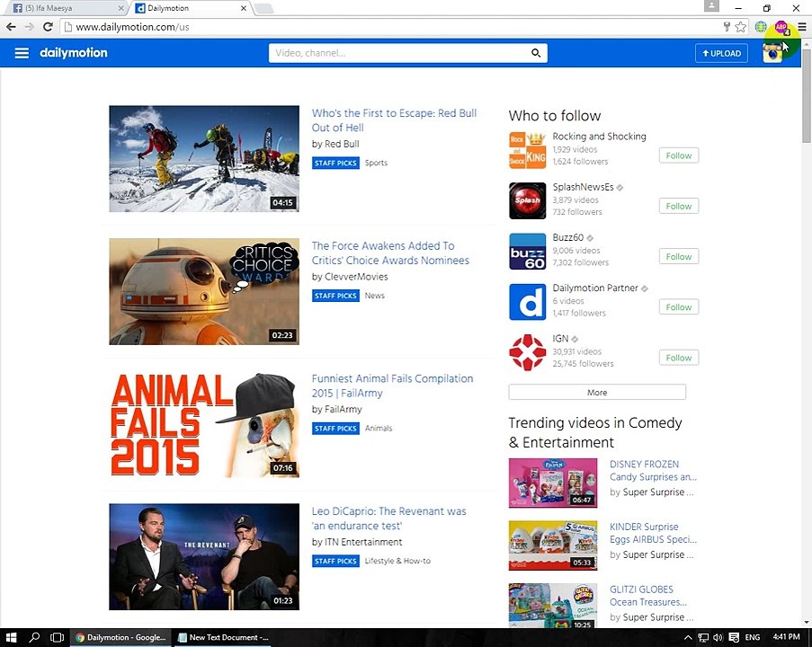This screenshot has width=812, height=647.
Task: Click the globe extension icon
Action: 760,27
